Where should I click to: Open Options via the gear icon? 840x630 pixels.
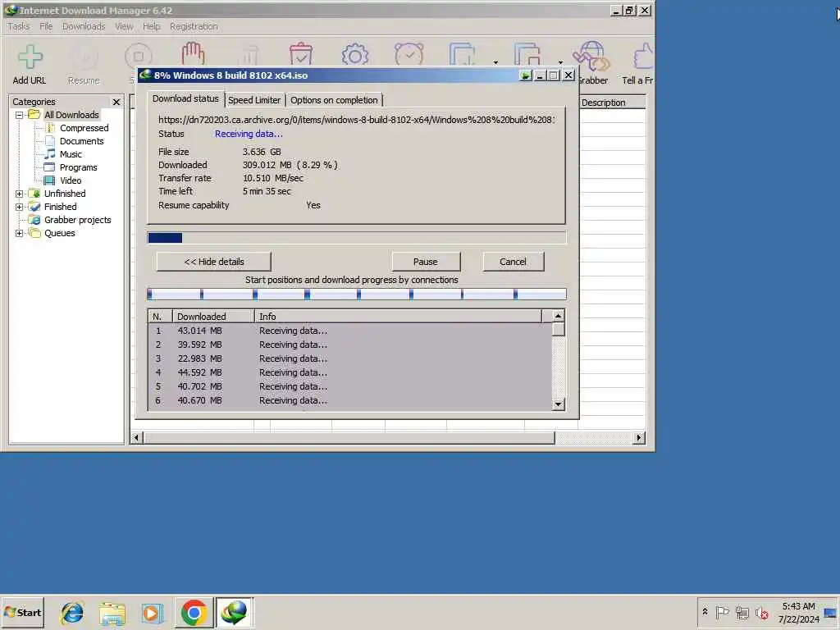(x=354, y=55)
